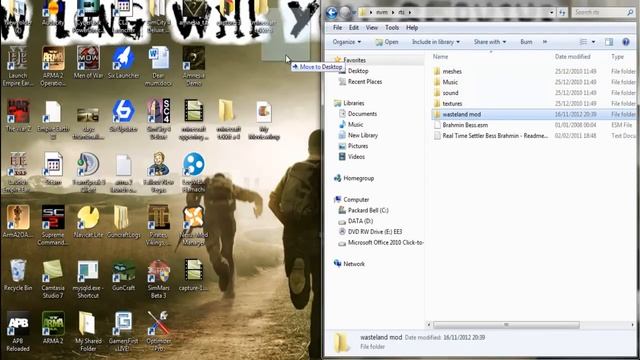Open Pictures library in navigation pane
640x360 pixels.
(x=358, y=146)
